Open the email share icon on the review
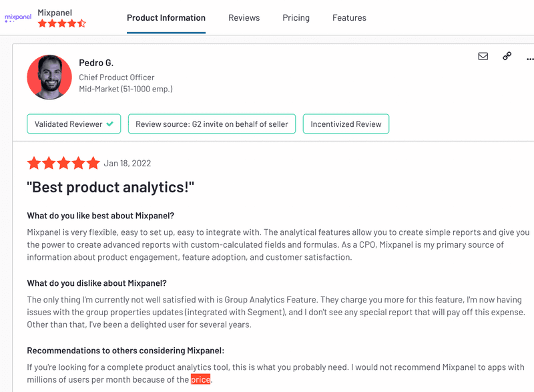This screenshot has height=392, width=534. (x=483, y=56)
